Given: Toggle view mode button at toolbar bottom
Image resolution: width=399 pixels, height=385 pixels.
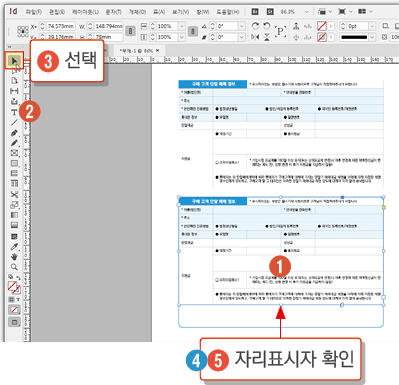Looking at the screenshot, I should tap(14, 322).
